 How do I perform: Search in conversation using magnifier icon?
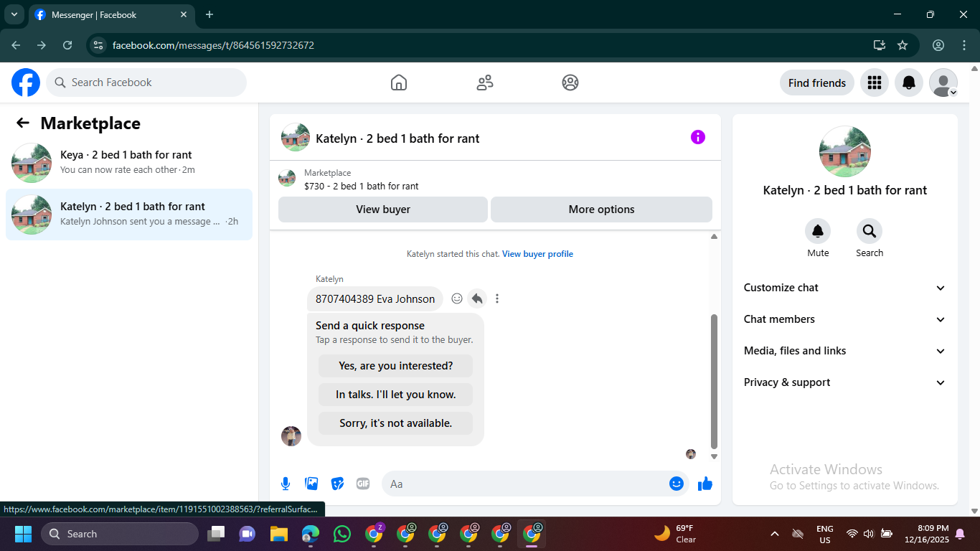click(870, 231)
